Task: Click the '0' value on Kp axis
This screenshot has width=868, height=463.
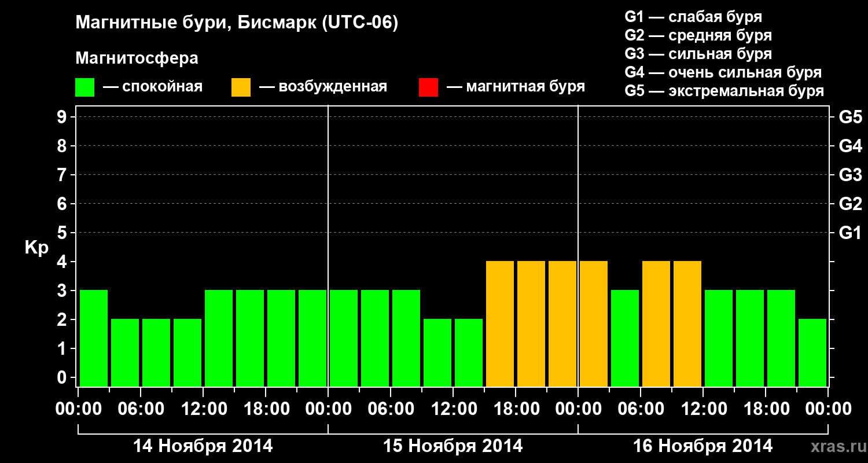Action: [63, 377]
